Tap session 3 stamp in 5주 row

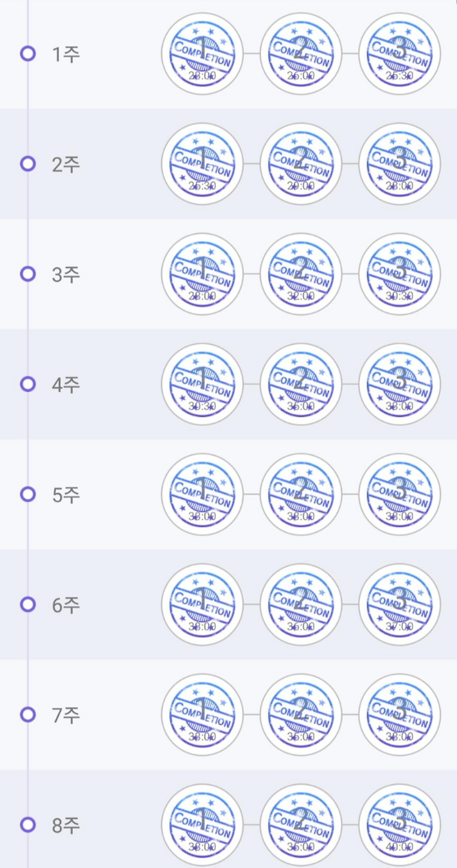pyautogui.click(x=400, y=494)
